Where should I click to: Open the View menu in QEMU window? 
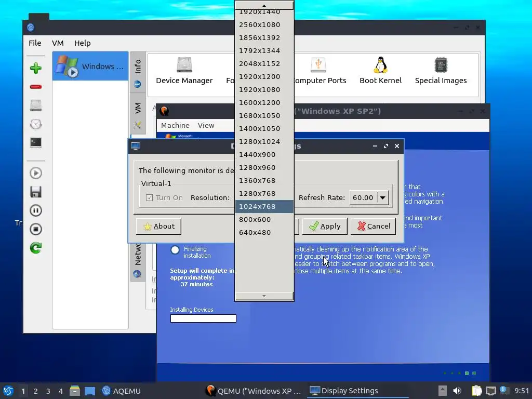pyautogui.click(x=206, y=125)
